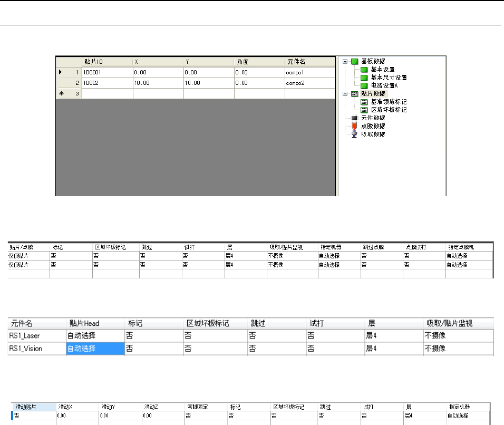Select row 1 via its arrow row header

pos(69,72)
